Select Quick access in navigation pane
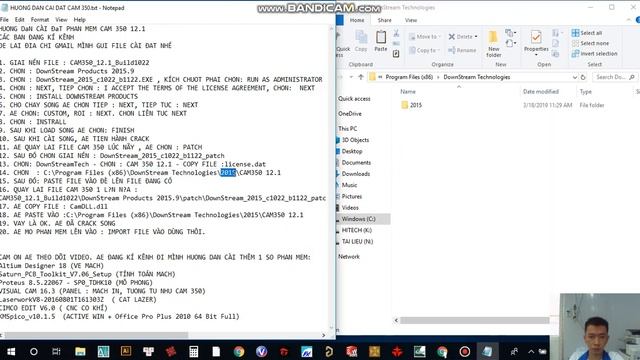Image resolution: width=640 pixels, height=360 pixels. (x=354, y=99)
